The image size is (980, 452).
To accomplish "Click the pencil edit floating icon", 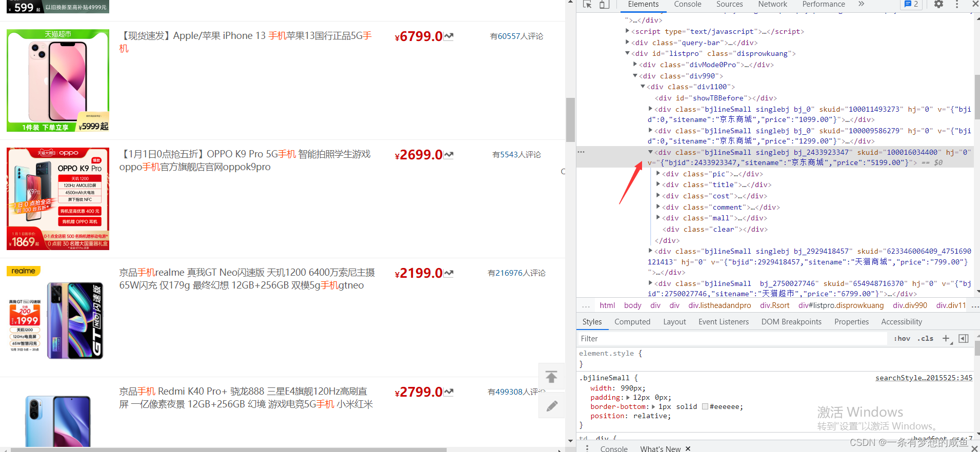I will (552, 406).
